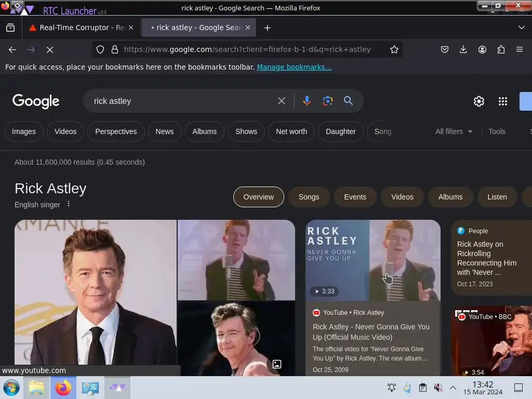Search by image with Google Lens icon
Viewport: 532px width, 399px height.
pyautogui.click(x=327, y=101)
